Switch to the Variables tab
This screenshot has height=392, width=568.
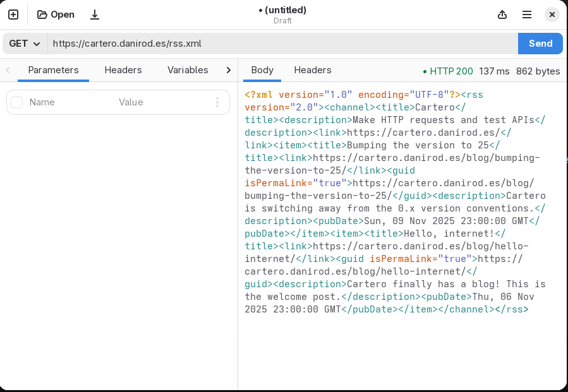[x=187, y=70]
